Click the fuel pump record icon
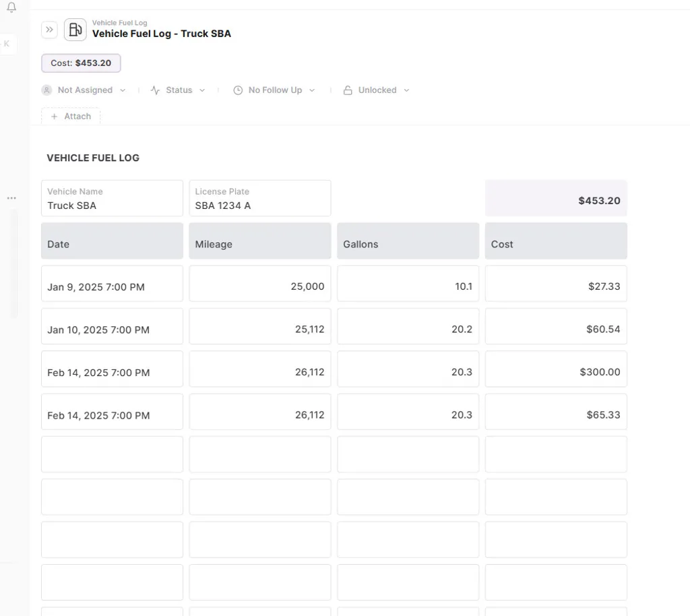690x616 pixels. [75, 30]
